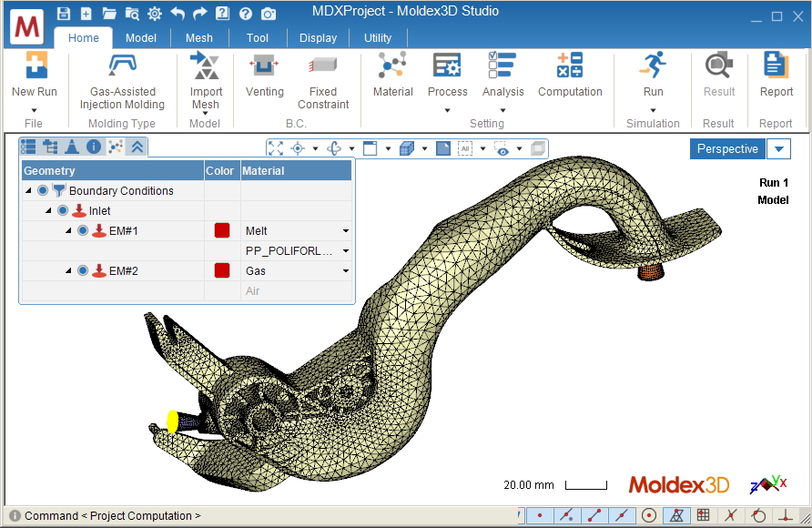Collapse the EM#1 tree node
Image resolution: width=812 pixels, height=528 pixels.
pos(68,230)
